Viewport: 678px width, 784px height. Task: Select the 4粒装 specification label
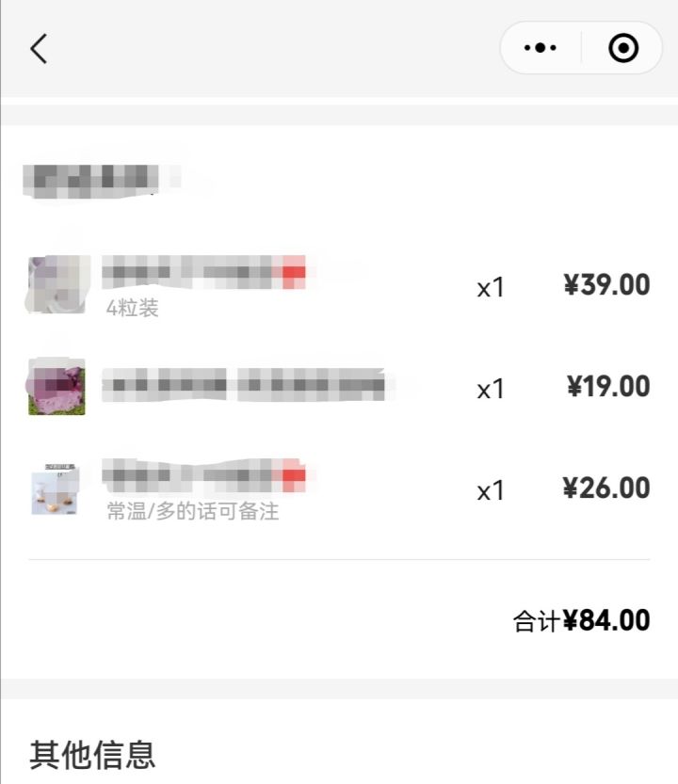(x=133, y=309)
